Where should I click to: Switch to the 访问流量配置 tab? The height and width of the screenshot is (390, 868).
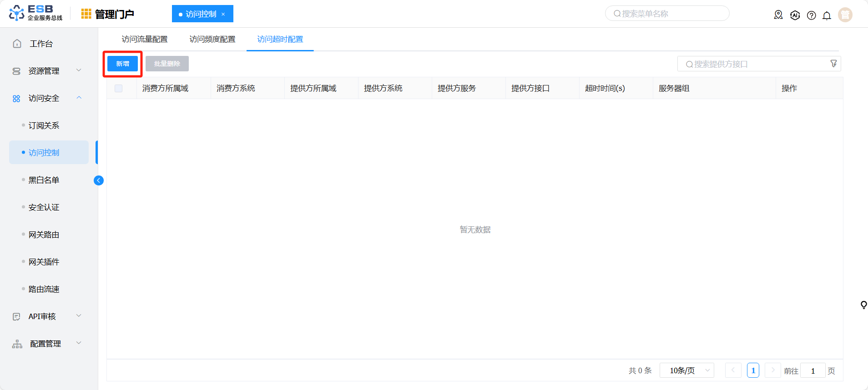pyautogui.click(x=145, y=40)
